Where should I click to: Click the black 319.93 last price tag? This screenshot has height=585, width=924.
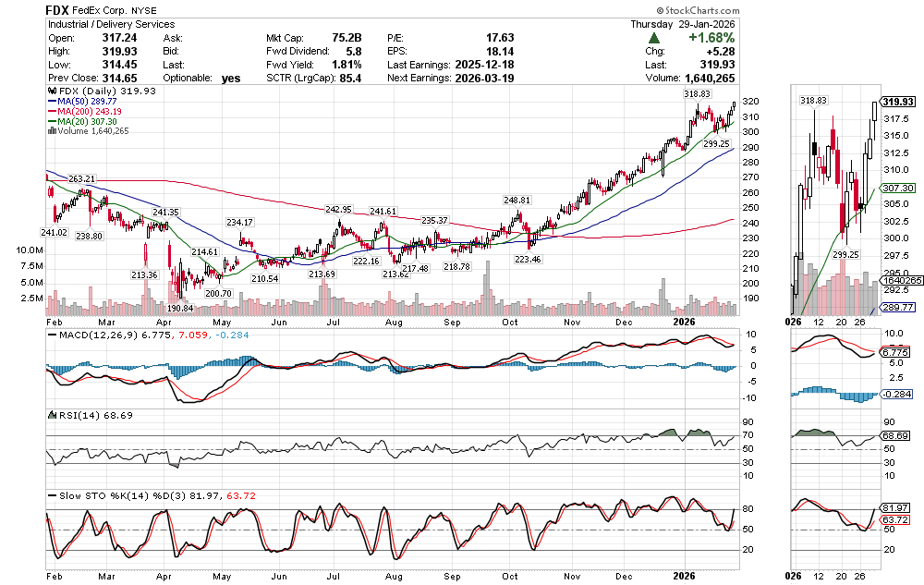click(898, 102)
